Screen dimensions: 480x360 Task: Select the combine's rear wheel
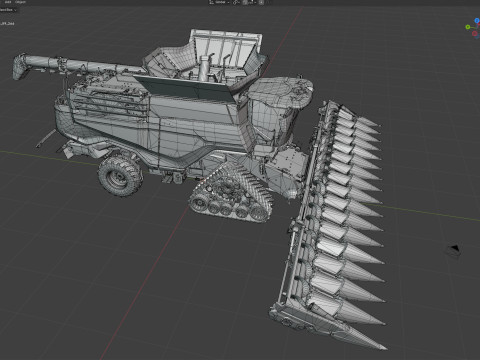(x=120, y=175)
